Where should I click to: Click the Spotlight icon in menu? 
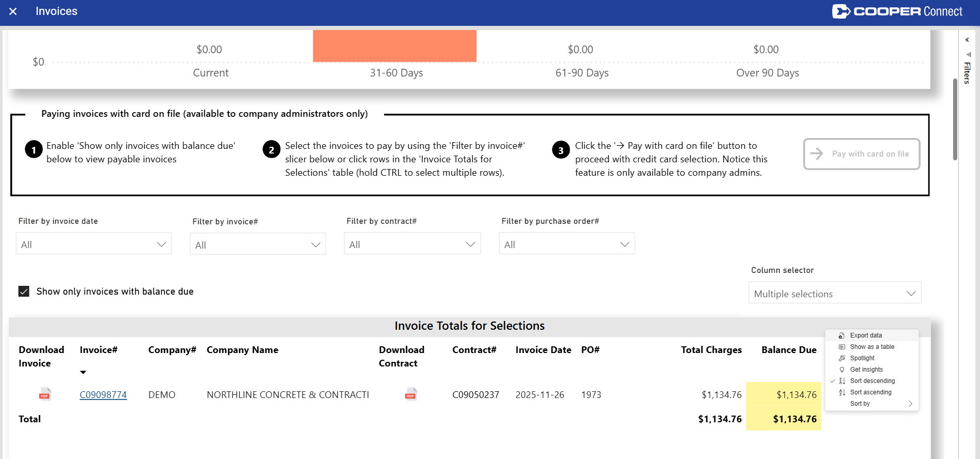(x=842, y=358)
